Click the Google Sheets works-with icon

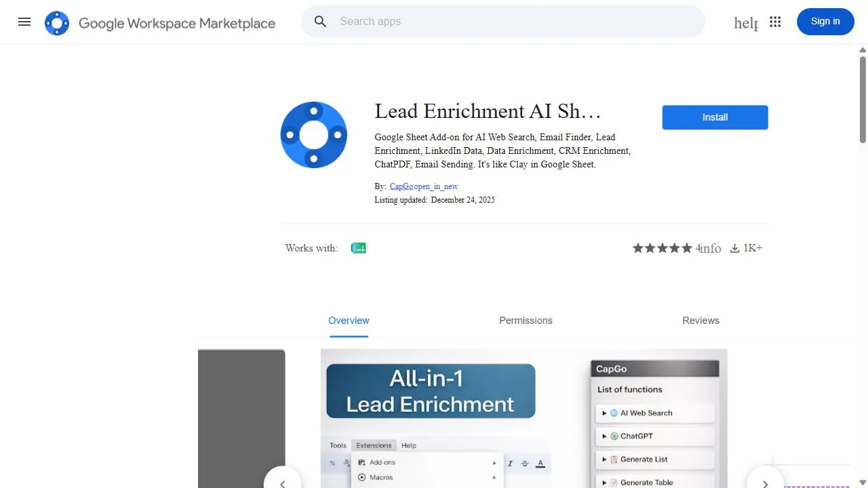click(x=358, y=248)
